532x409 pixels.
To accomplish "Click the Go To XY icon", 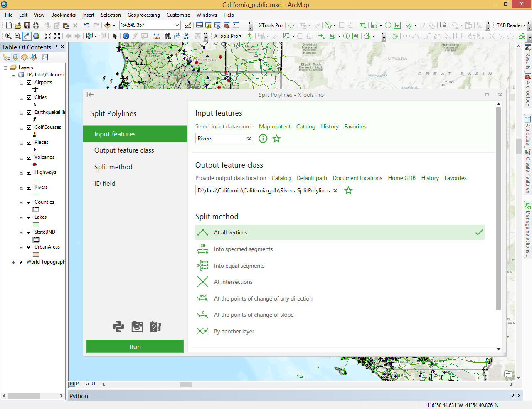I will tap(186, 36).
